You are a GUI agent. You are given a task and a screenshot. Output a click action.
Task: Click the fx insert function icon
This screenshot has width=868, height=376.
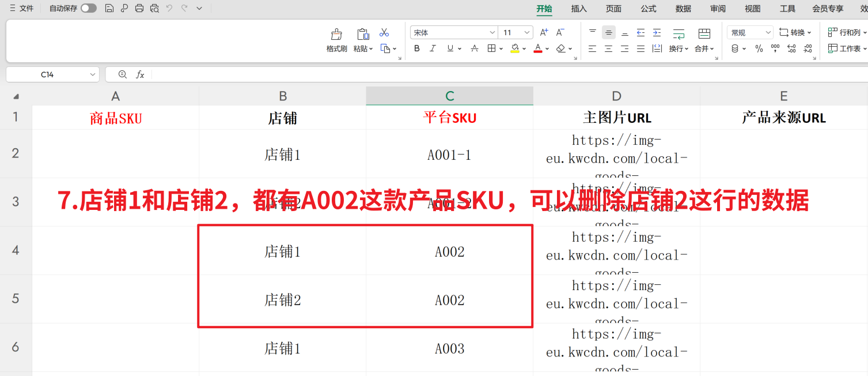click(140, 74)
